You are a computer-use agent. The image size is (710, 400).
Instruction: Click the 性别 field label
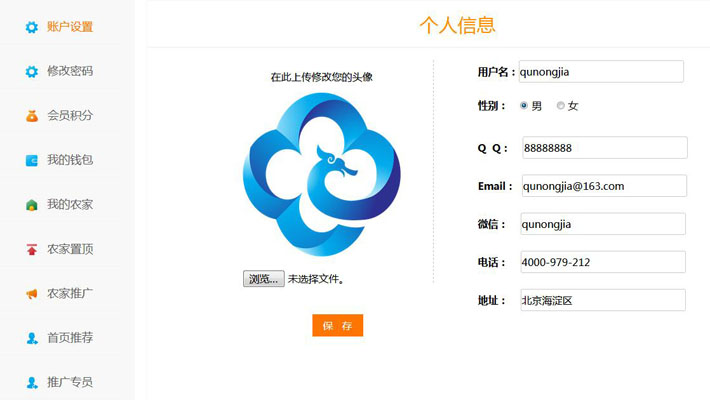491,106
